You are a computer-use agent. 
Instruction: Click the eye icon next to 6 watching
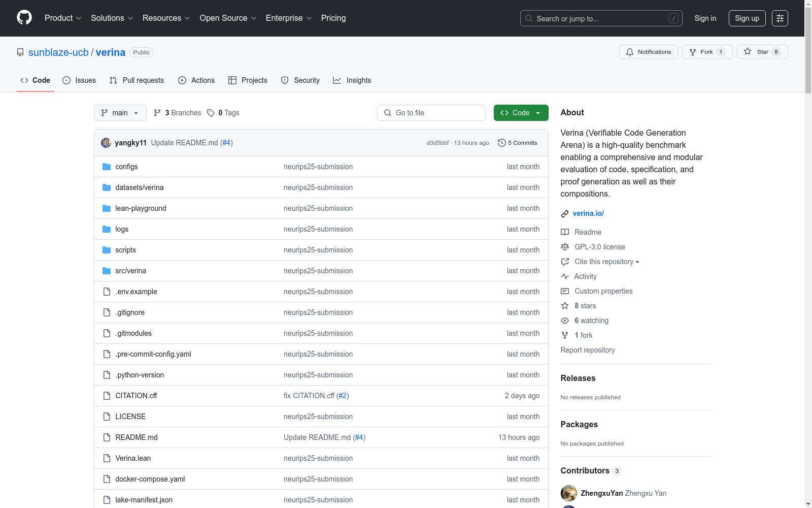pyautogui.click(x=565, y=321)
